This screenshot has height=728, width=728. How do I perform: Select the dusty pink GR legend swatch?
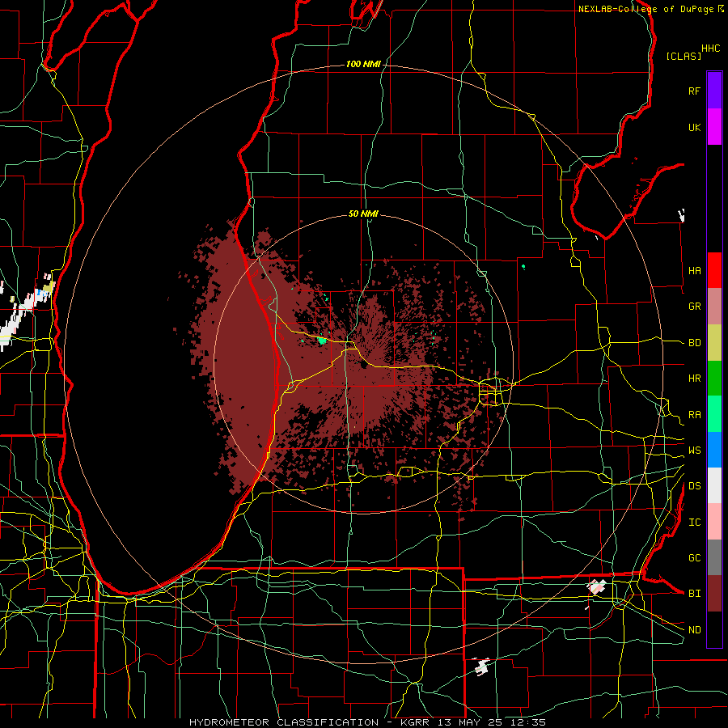pos(714,307)
